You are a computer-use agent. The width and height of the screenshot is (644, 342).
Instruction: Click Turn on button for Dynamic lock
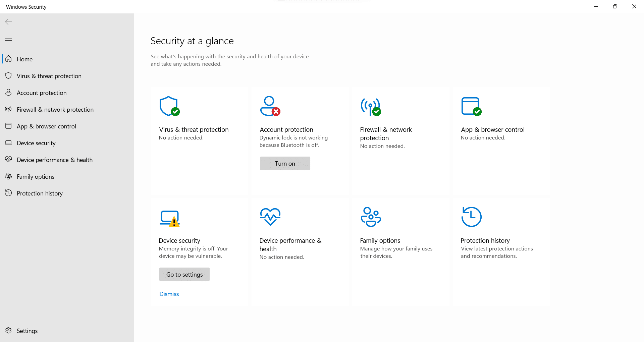(x=285, y=163)
